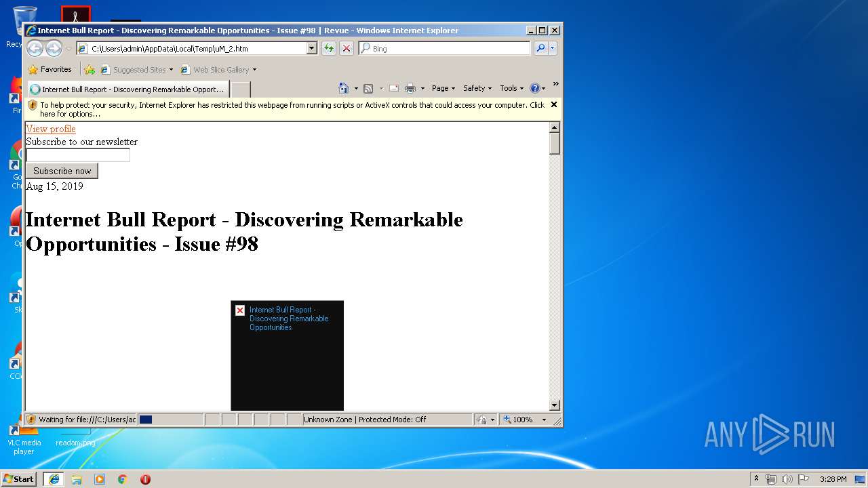Click the Unknown Zone Protected Mode status text
This screenshot has height=488, width=868.
click(x=365, y=420)
